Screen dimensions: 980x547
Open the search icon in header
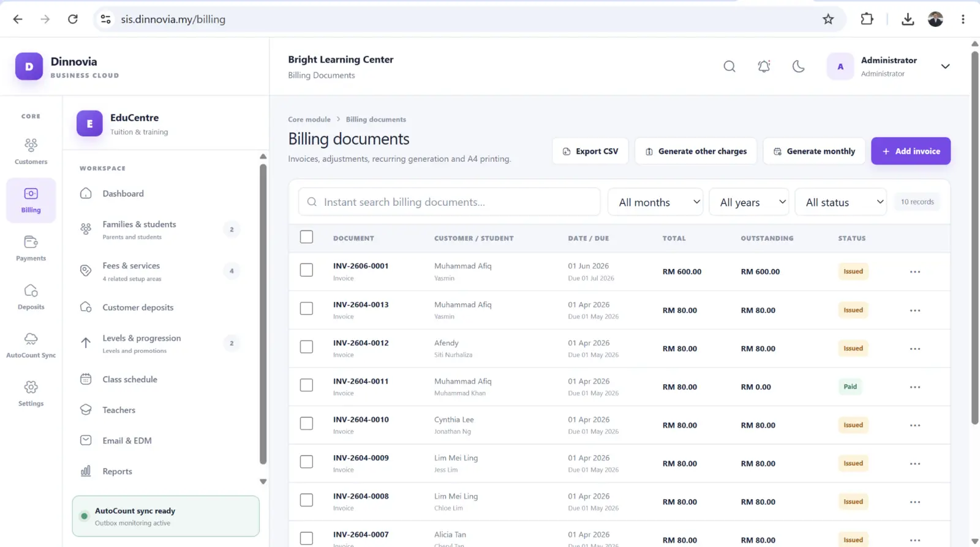[729, 66]
